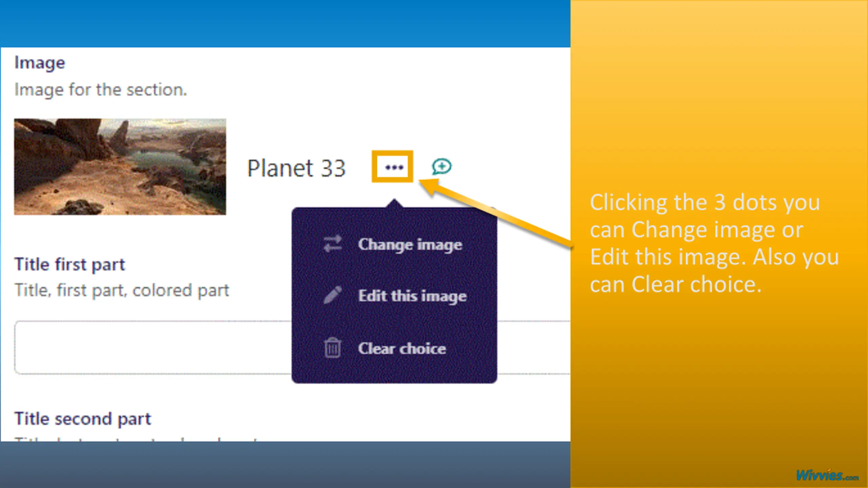Click the swap arrows icon
This screenshot has width=868, height=488.
click(x=332, y=244)
